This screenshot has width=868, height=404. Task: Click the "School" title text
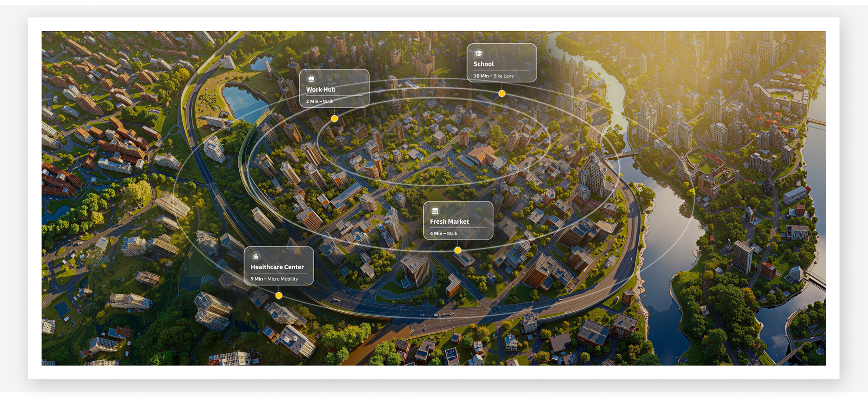click(x=483, y=64)
